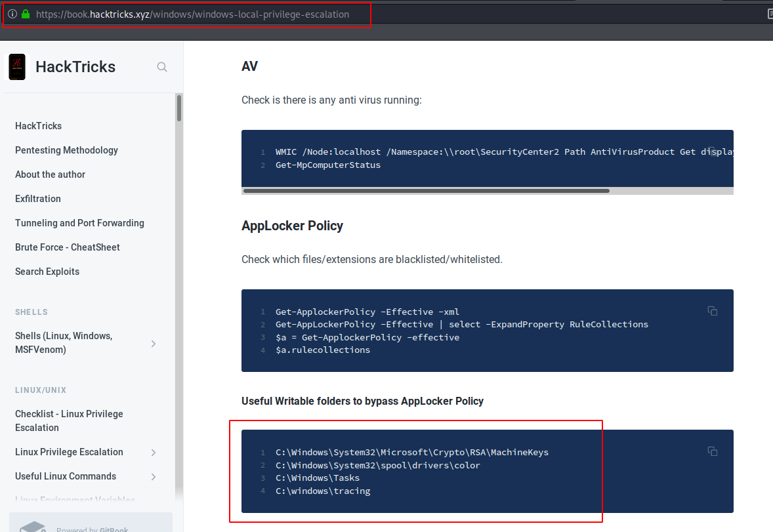773x532 pixels.
Task: Open Shells (Linux, Windows, MSFVenom) page
Action: point(64,342)
